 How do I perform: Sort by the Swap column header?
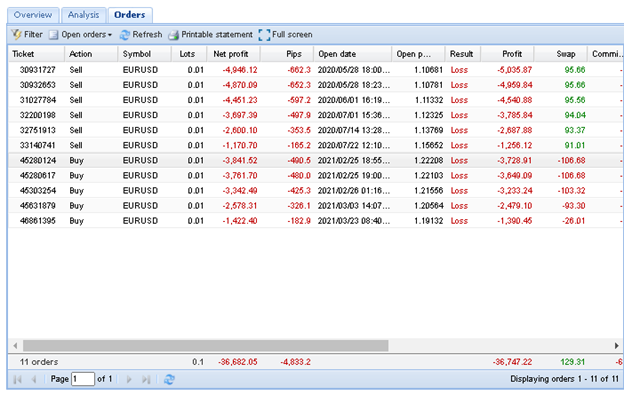(x=561, y=54)
